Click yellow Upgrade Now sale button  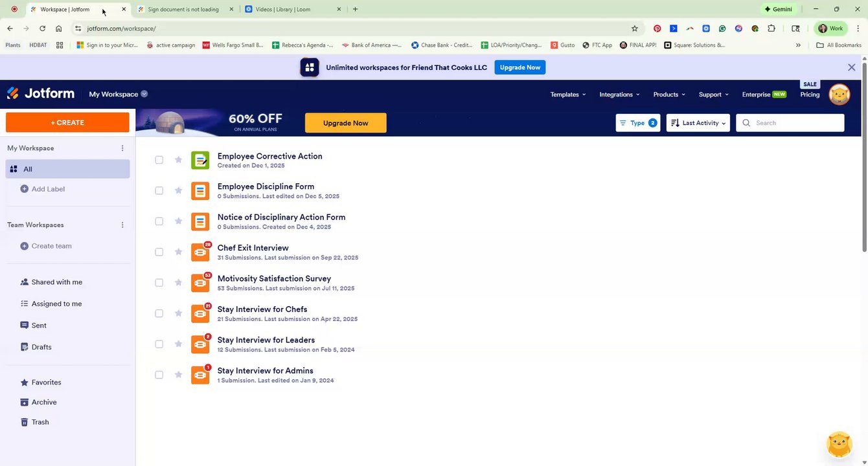coord(346,123)
